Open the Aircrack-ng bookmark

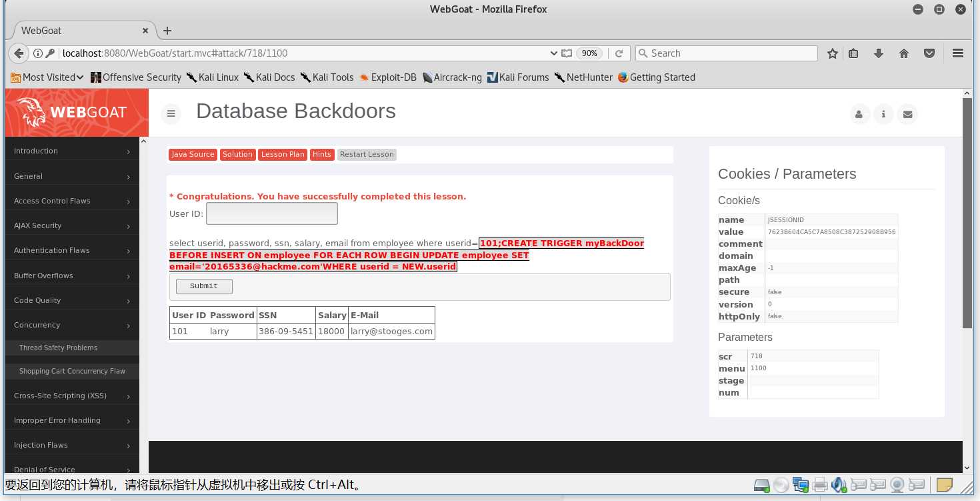tap(452, 77)
